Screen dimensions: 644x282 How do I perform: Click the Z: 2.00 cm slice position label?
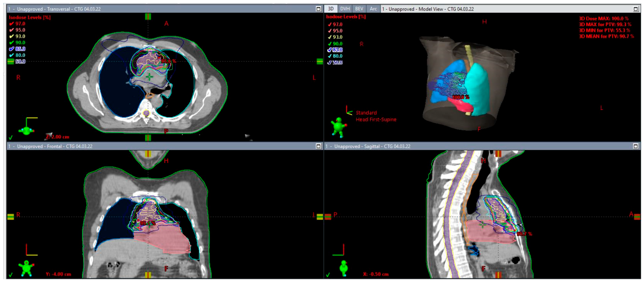pos(58,137)
